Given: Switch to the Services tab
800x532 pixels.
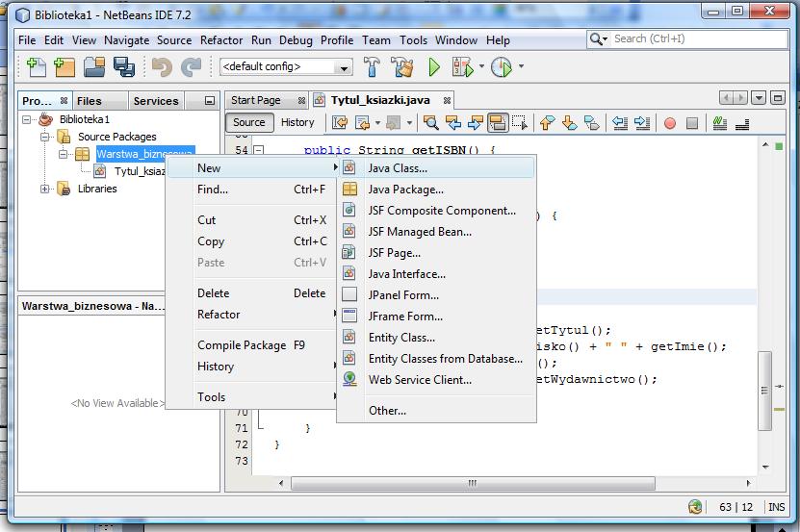Looking at the screenshot, I should click(156, 101).
